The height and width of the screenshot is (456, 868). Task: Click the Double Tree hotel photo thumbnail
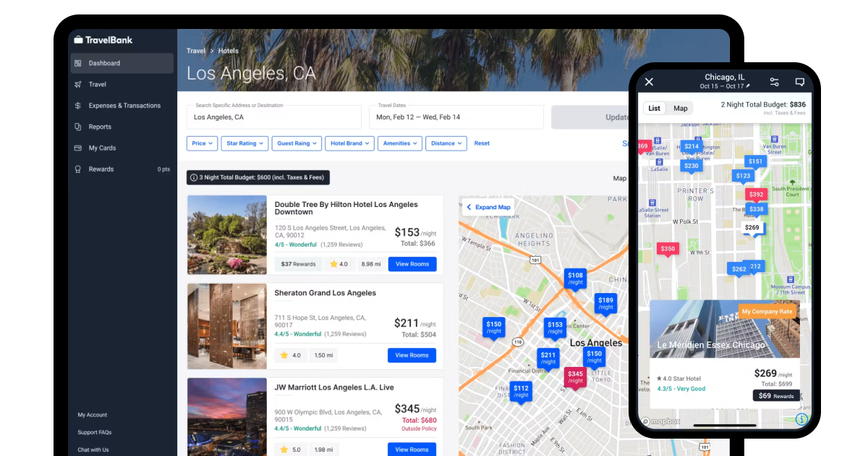227,235
